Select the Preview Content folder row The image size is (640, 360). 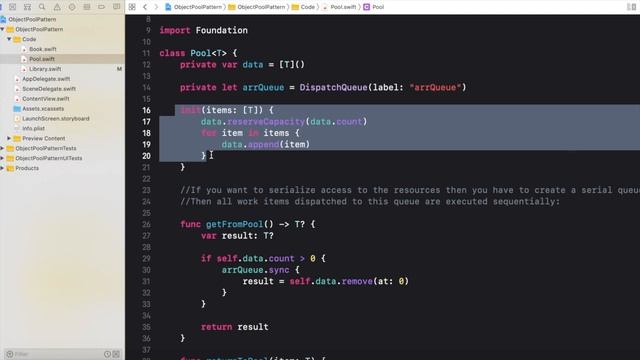(x=62, y=138)
